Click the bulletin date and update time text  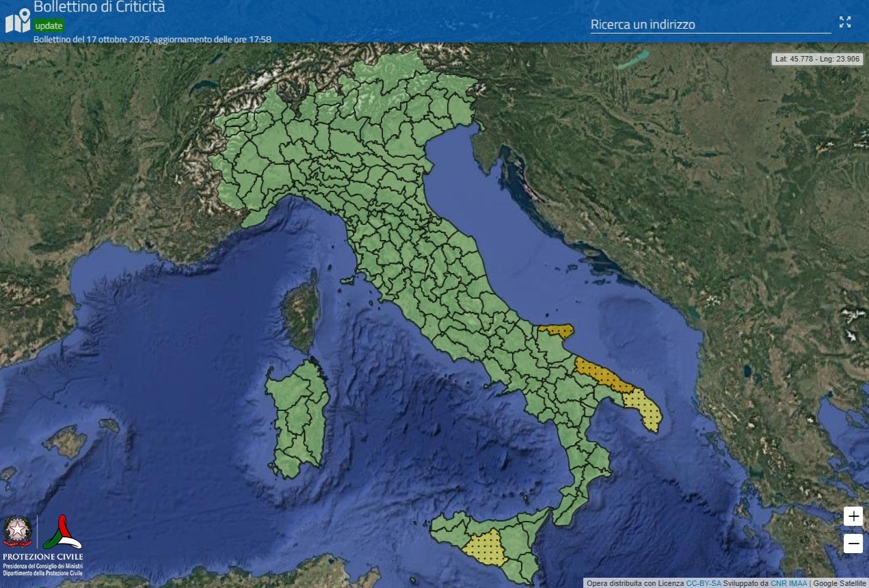pyautogui.click(x=152, y=40)
